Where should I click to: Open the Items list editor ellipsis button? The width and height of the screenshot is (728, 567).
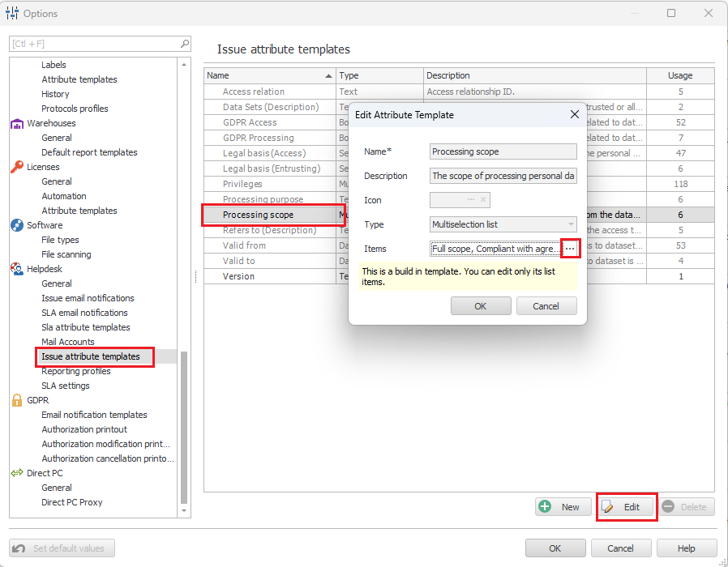pyautogui.click(x=570, y=249)
